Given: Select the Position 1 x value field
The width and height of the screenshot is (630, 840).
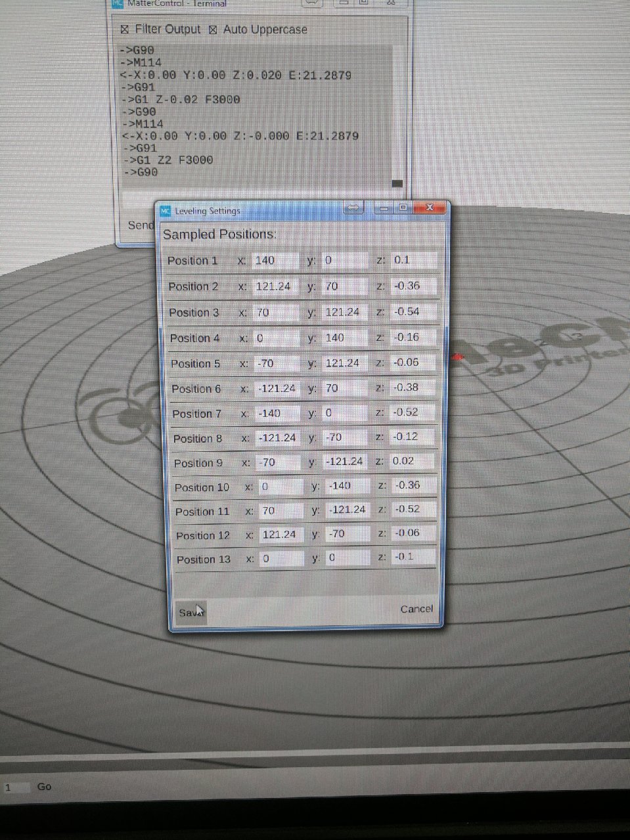Looking at the screenshot, I should click(x=275, y=261).
